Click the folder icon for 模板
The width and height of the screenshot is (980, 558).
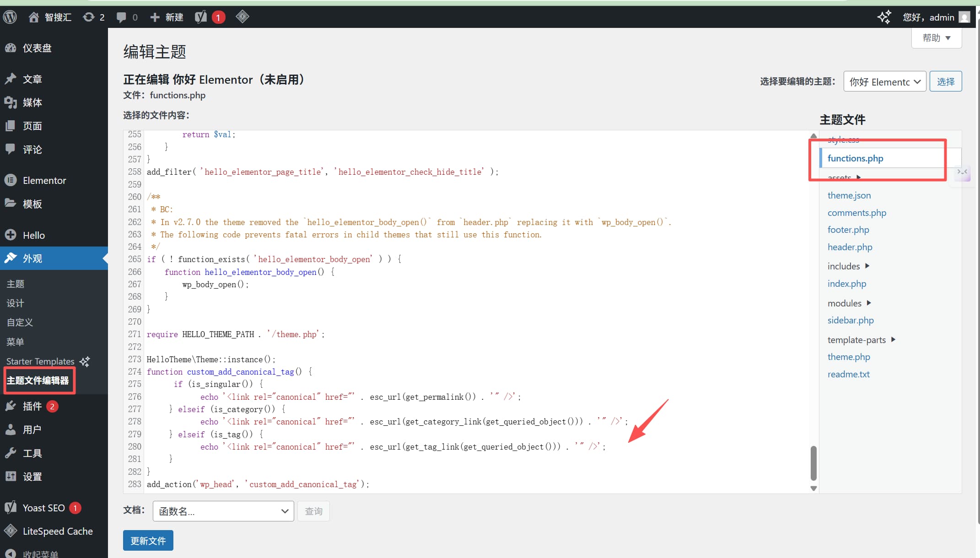point(11,204)
